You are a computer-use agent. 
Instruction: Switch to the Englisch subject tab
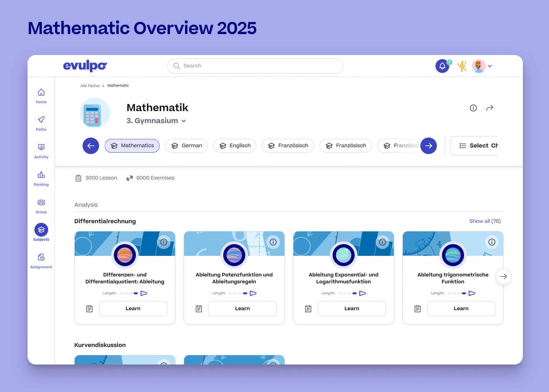click(235, 146)
